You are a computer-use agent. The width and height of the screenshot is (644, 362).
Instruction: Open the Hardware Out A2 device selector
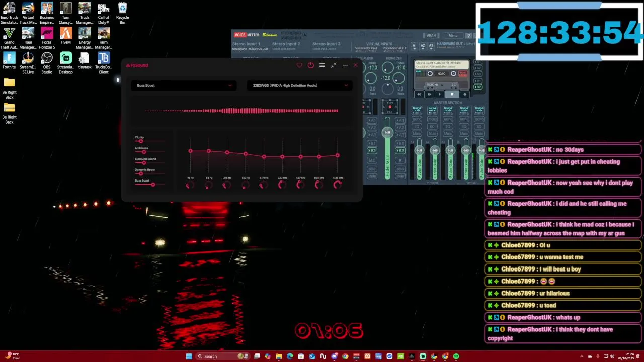(x=423, y=46)
